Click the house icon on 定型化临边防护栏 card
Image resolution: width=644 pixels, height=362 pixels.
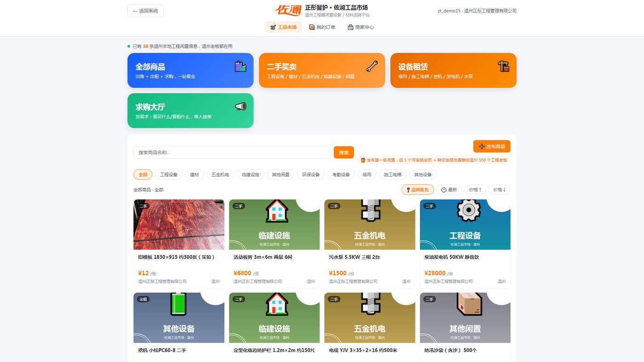pyautogui.click(x=277, y=304)
